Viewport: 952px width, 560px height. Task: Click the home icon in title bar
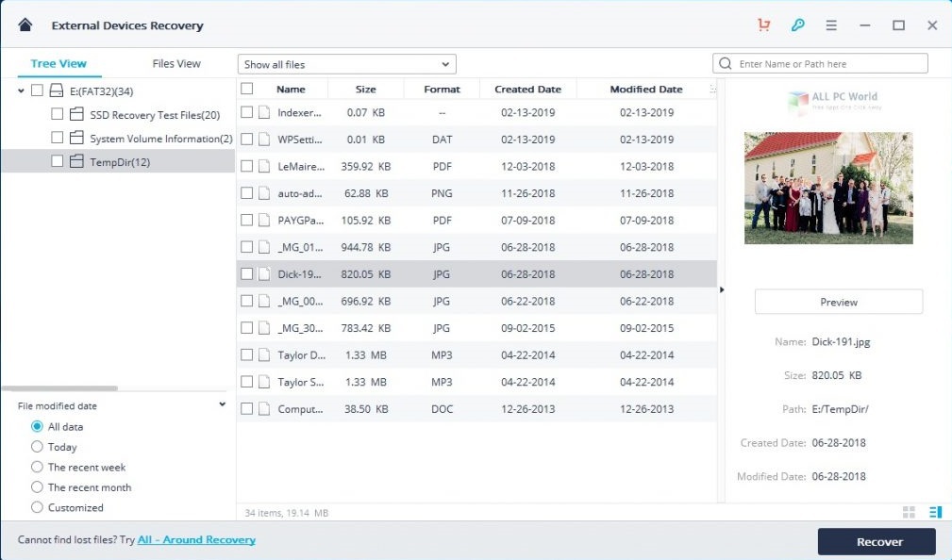click(x=25, y=25)
